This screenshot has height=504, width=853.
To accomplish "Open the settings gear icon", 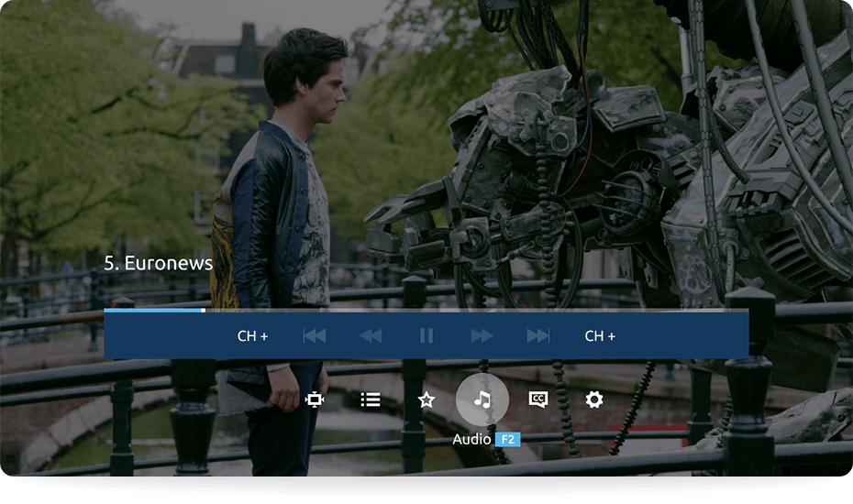I will point(594,400).
